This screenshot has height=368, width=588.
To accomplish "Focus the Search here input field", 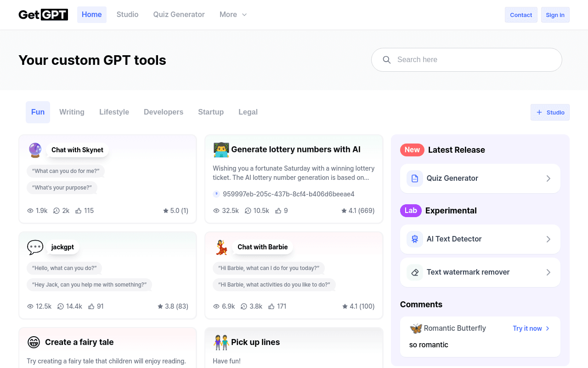I will (467, 60).
